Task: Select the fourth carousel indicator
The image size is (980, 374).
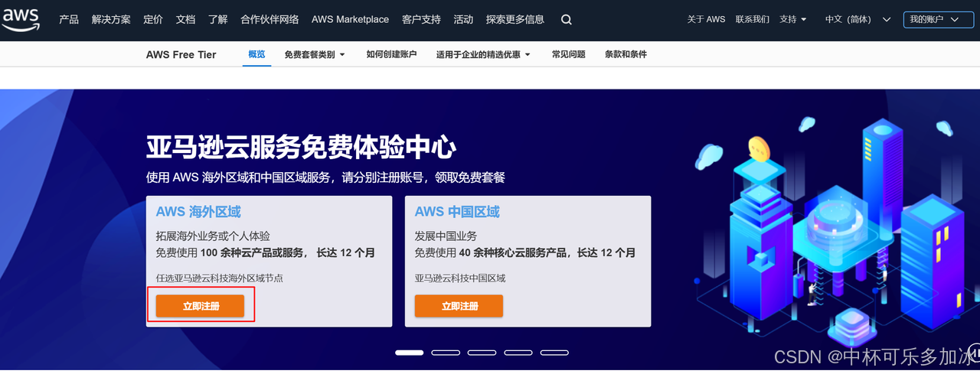Action: click(518, 353)
